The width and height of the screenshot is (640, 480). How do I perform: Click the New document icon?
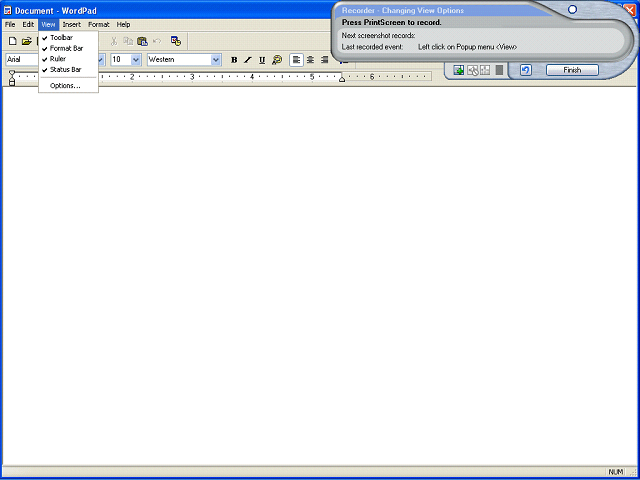13,41
